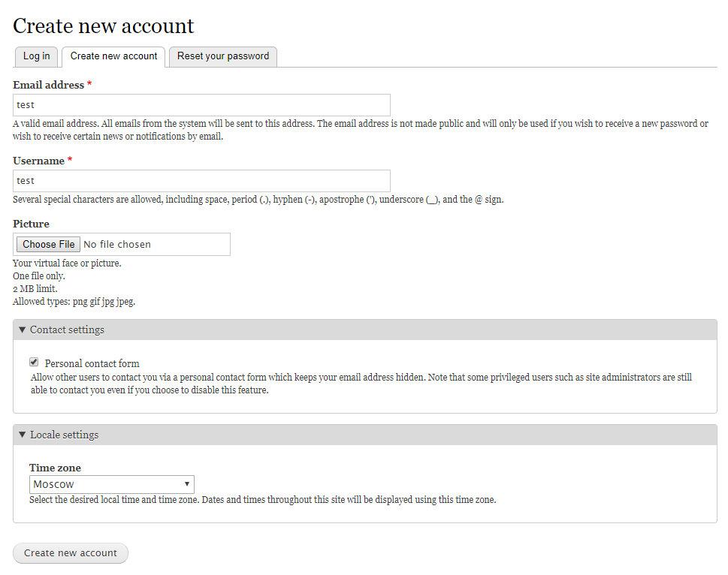
Task: Click the Time zone dropdown arrow
Action: tap(187, 484)
